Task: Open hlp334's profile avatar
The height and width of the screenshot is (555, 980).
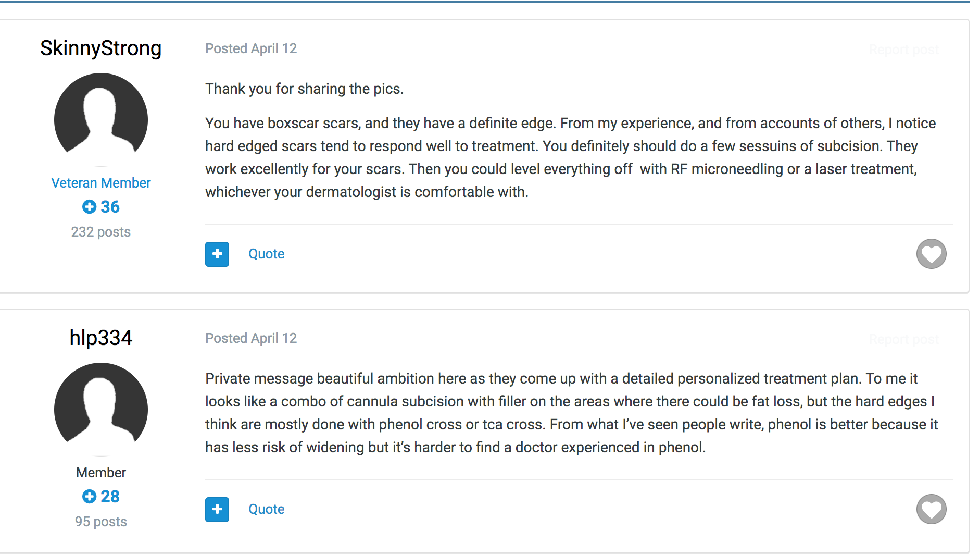Action: 101,409
